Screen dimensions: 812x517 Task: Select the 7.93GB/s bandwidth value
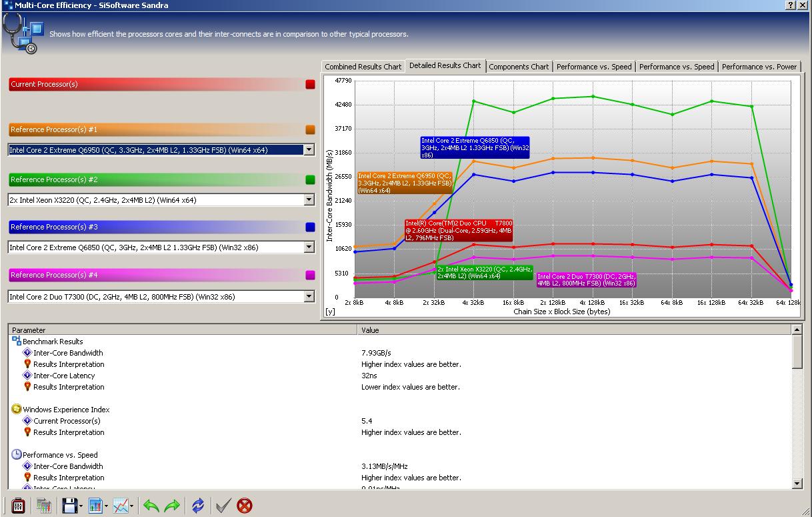(x=376, y=352)
